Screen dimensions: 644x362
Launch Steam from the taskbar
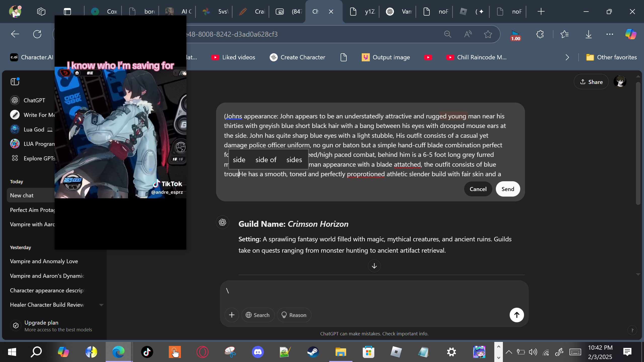pos(313,352)
